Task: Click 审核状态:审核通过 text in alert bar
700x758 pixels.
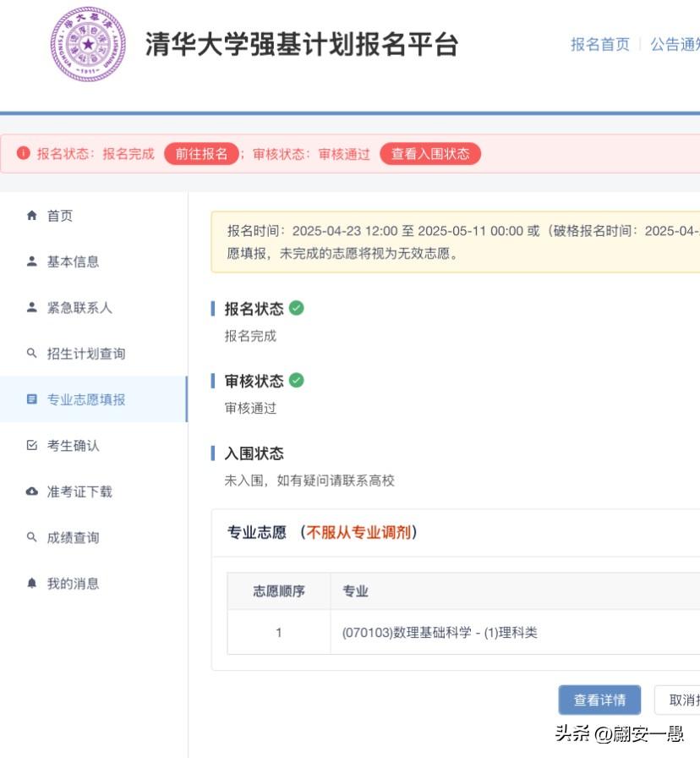Action: (311, 154)
